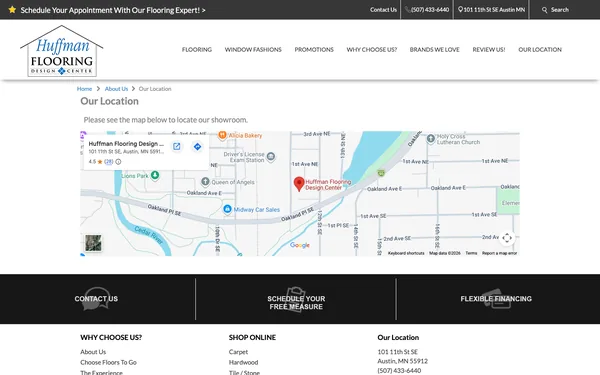Click the Driver's License Exam Station marker
This screenshot has width=600, height=375.
271,156
